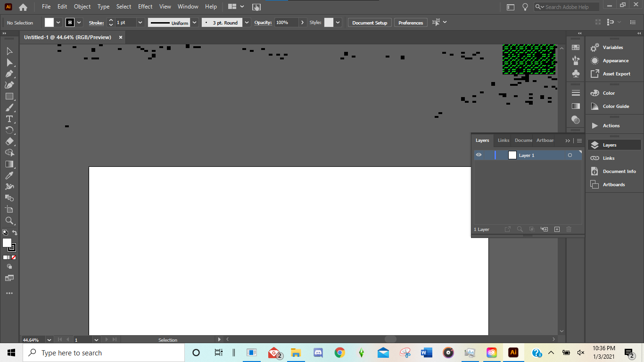644x362 pixels.
Task: Select the Type tool
Action: [8, 119]
